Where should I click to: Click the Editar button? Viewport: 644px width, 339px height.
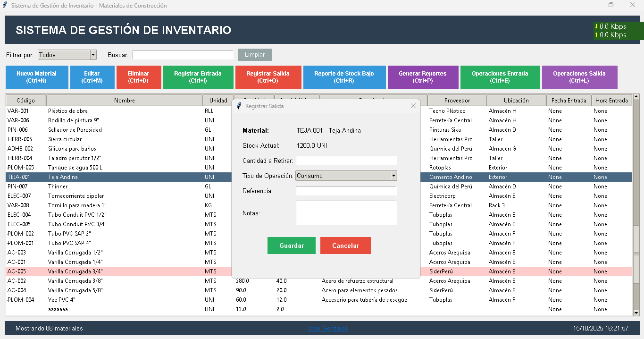[x=92, y=77]
